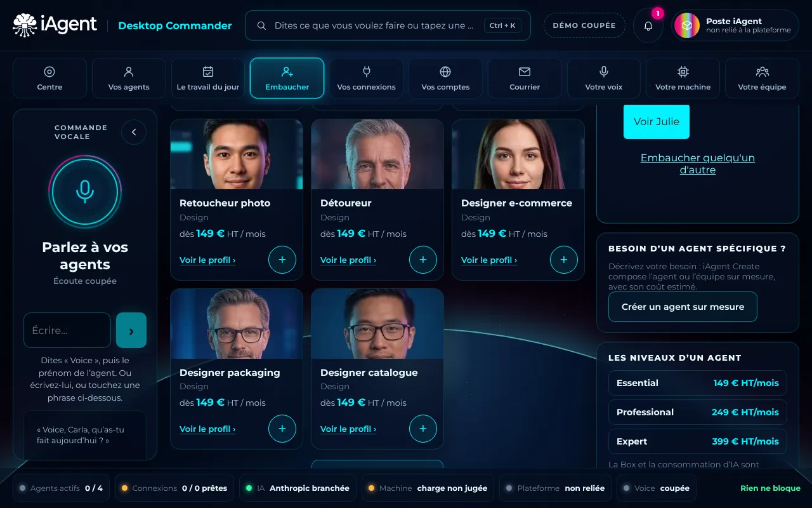View Designer catalogue profile link
Screen dimensions: 812x508
348,429
